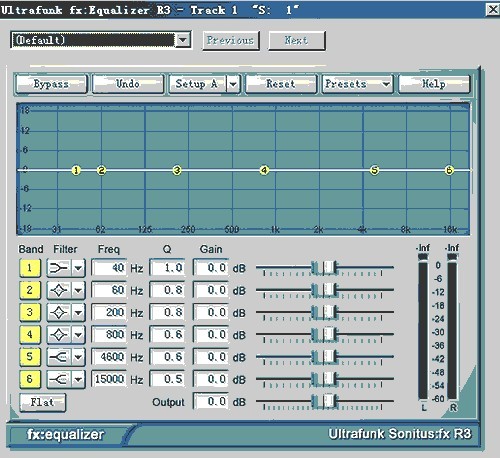
Task: Click the Previous preset button
Action: (x=231, y=41)
